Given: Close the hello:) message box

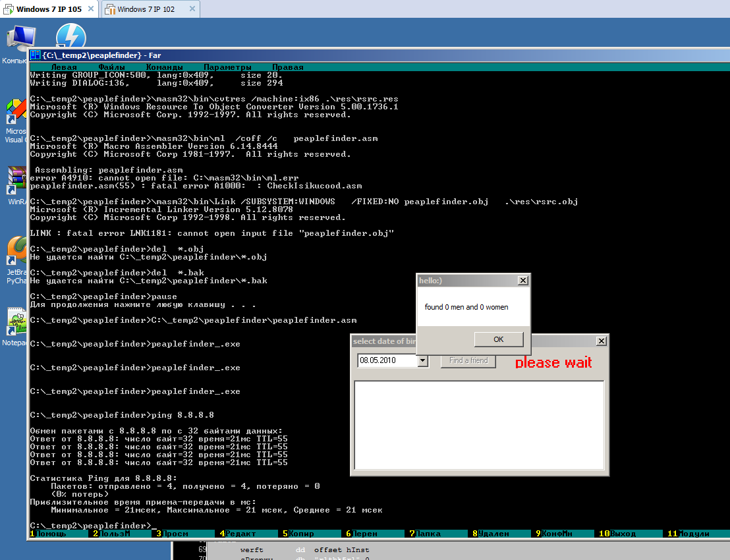Looking at the screenshot, I should (x=523, y=281).
